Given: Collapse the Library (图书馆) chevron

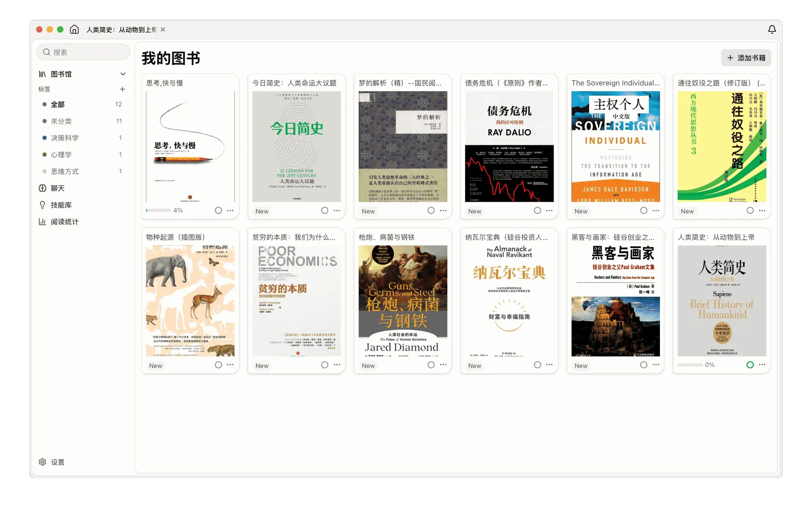Looking at the screenshot, I should (123, 74).
